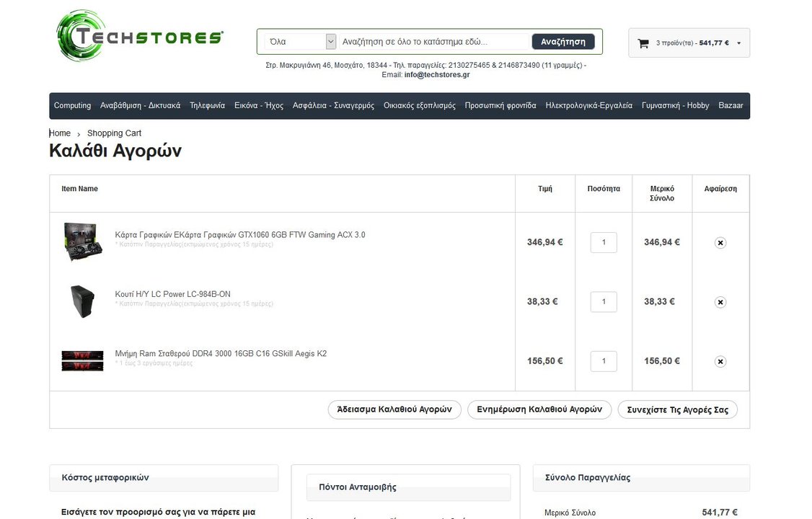Screen dimensions: 812x519
Task: Open the Όλα category dropdown
Action: (301, 42)
